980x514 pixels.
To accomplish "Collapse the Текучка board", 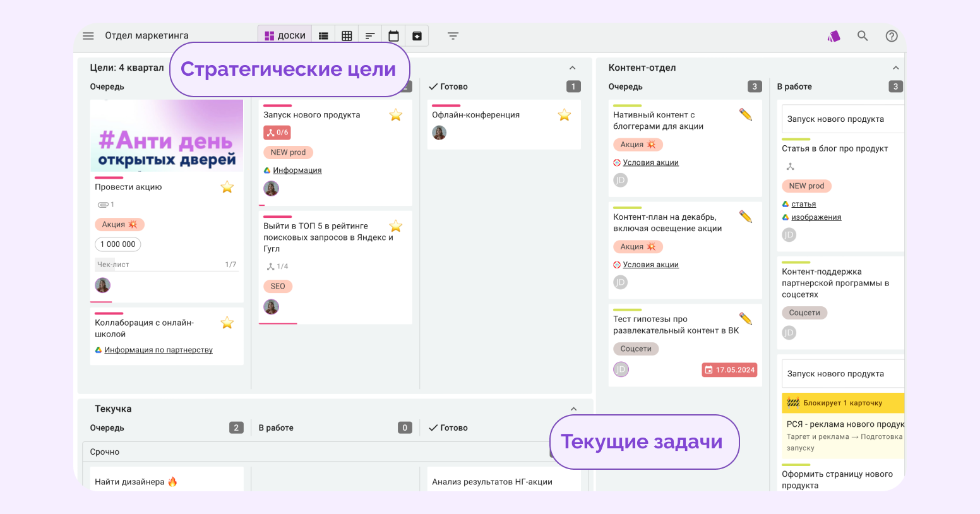I will pos(573,409).
